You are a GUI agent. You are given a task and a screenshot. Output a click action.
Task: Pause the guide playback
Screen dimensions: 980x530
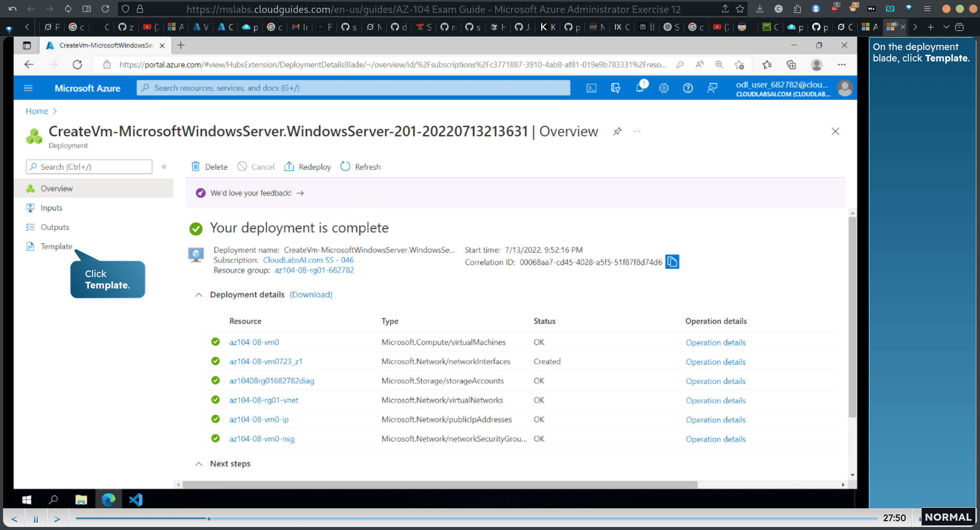[36, 519]
